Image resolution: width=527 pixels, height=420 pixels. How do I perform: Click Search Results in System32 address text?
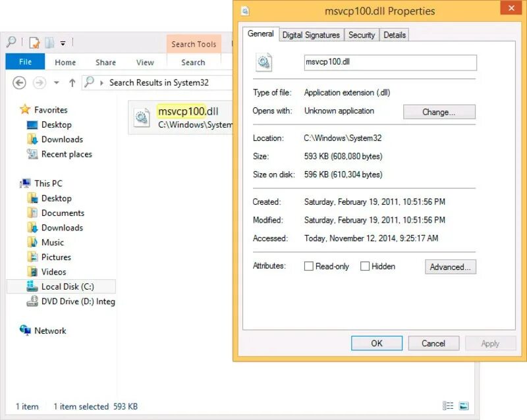tap(159, 83)
